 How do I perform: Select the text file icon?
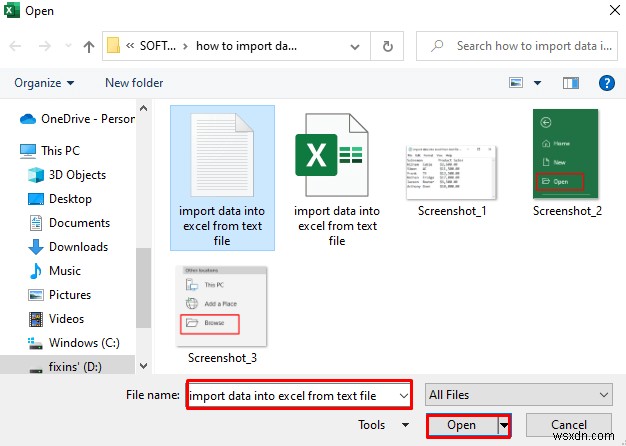[222, 155]
